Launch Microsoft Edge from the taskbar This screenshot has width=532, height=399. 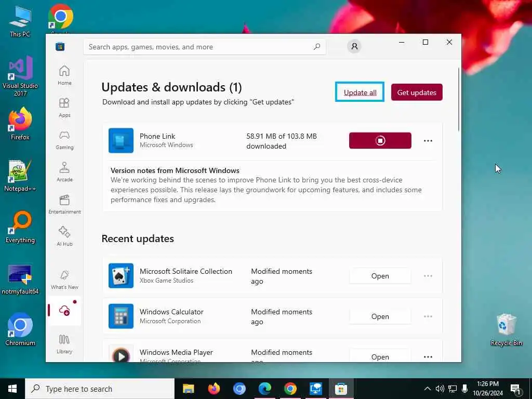pyautogui.click(x=264, y=389)
